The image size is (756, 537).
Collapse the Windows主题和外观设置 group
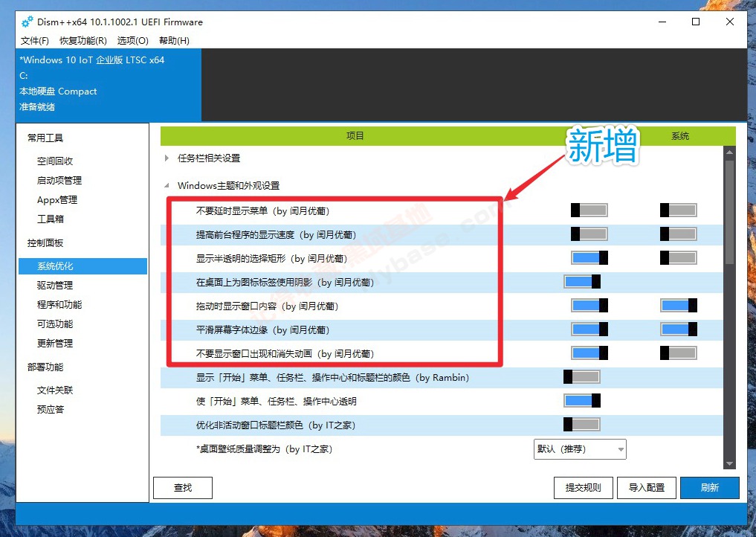pyautogui.click(x=167, y=185)
